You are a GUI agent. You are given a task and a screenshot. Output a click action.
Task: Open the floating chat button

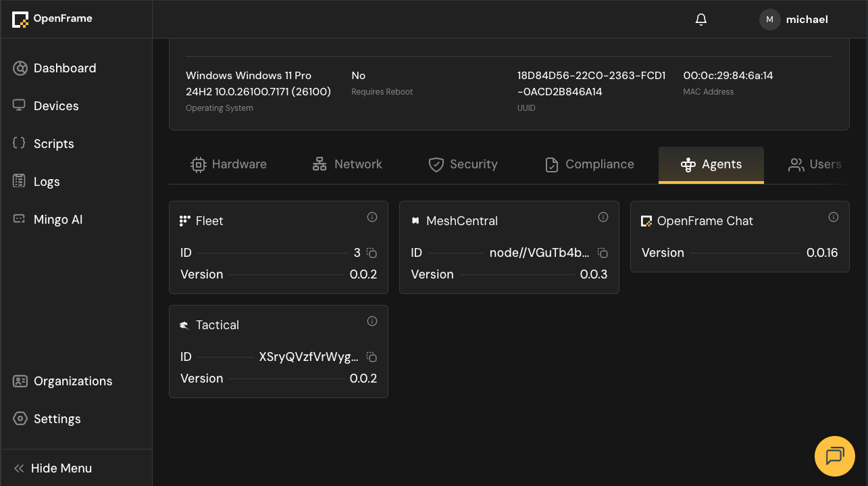pyautogui.click(x=835, y=456)
